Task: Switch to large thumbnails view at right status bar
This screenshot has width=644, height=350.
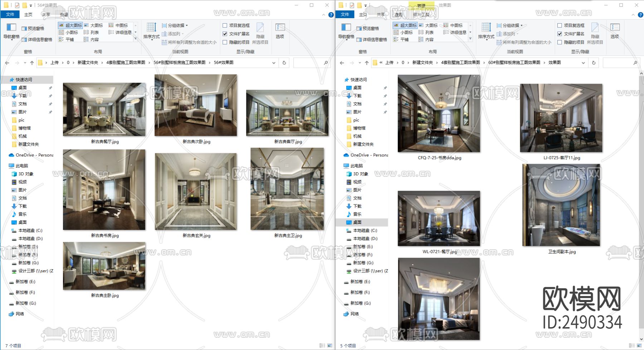Action: click(x=639, y=346)
